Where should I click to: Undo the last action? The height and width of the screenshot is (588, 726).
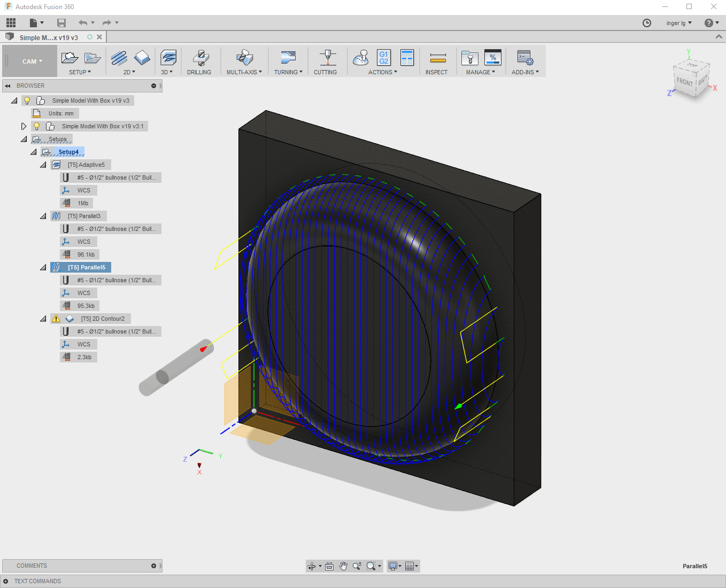pyautogui.click(x=83, y=22)
